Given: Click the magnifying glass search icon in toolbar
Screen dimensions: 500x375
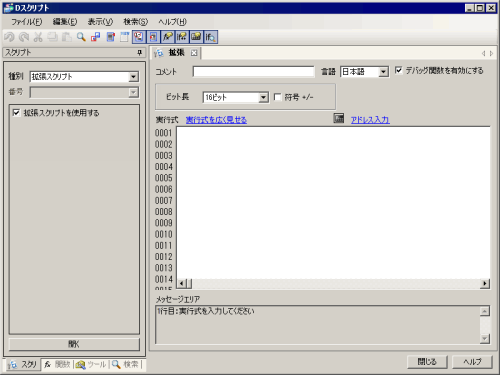Looking at the screenshot, I should click(x=81, y=37).
